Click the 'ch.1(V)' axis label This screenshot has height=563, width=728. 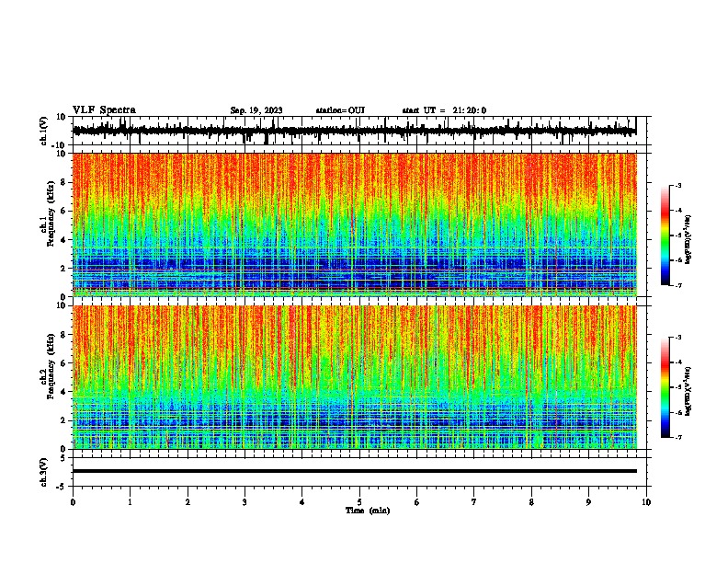point(43,131)
